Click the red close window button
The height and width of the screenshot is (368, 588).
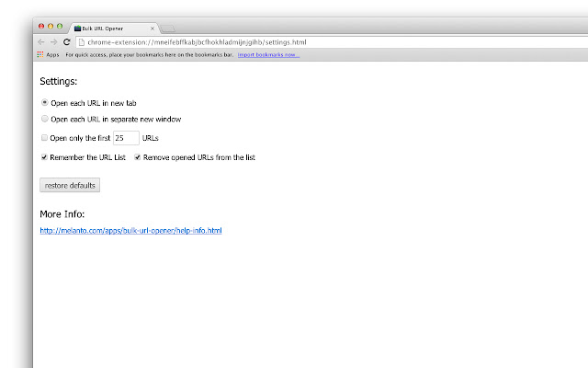41,27
